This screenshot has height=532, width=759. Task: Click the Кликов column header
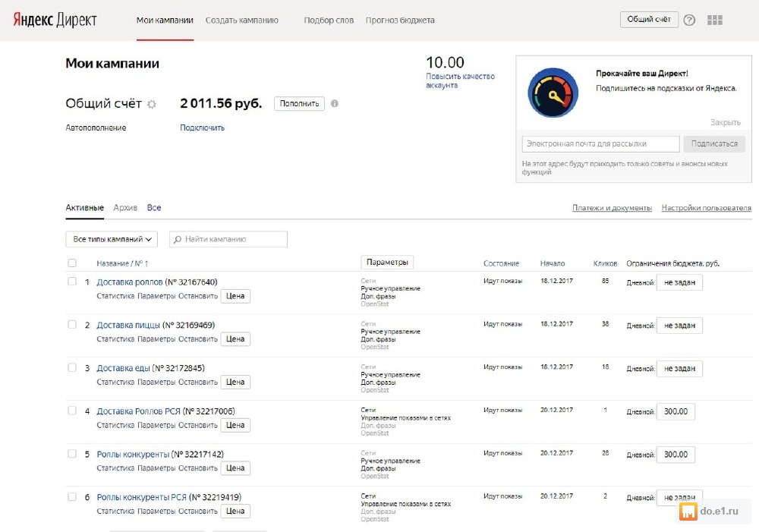point(605,263)
